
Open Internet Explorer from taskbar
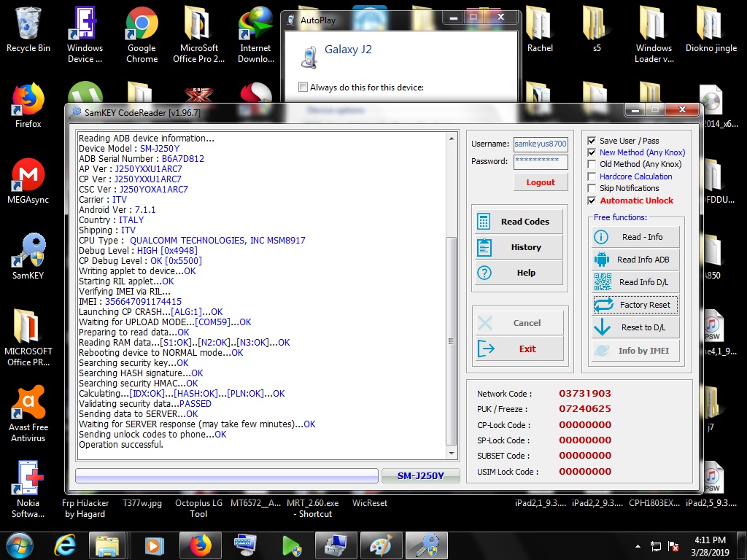click(x=64, y=545)
